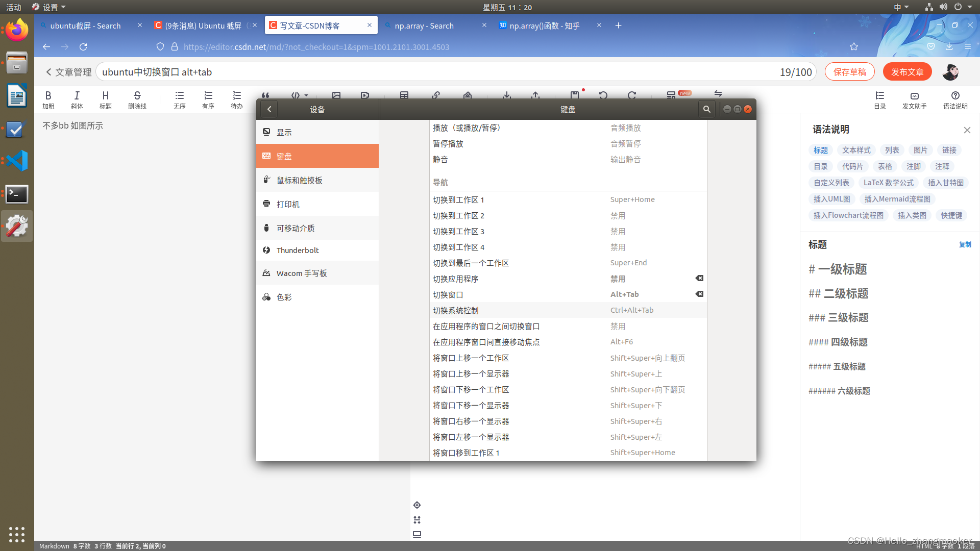This screenshot has height=551, width=980.
Task: Open 活动 activities overview
Action: click(14, 7)
